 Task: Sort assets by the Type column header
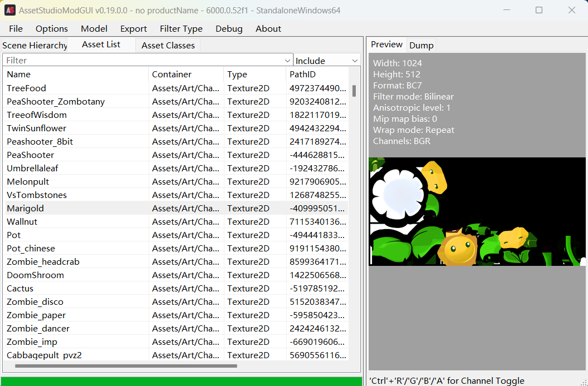tap(253, 75)
